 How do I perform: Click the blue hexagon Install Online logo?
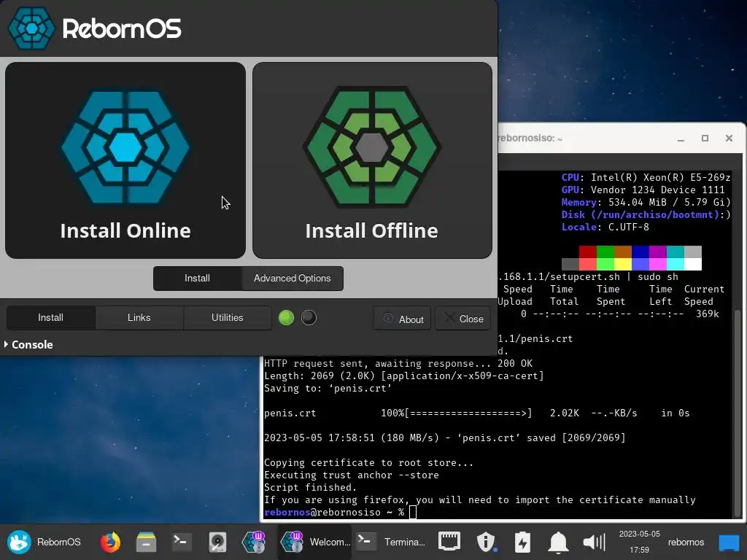[125, 147]
